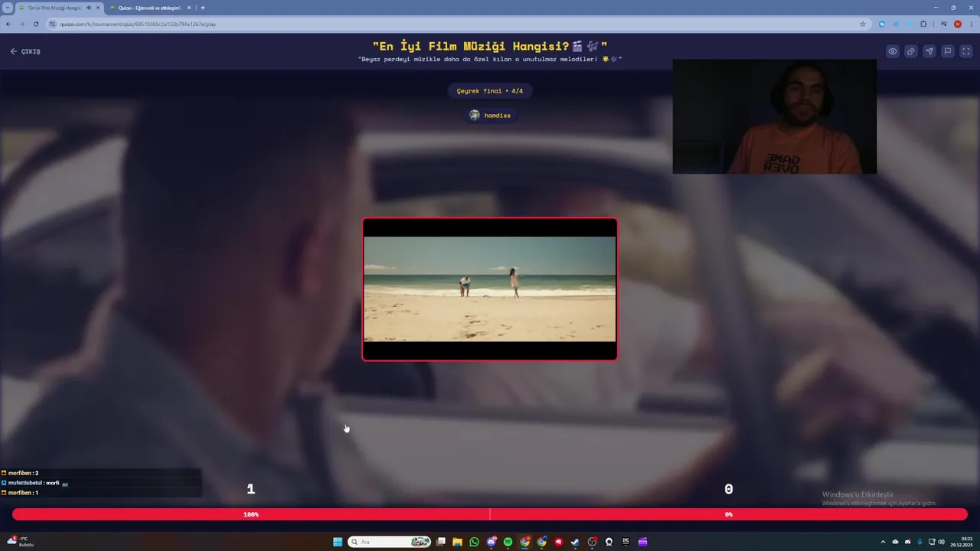Image resolution: width=980 pixels, height=551 pixels.
Task: Close the En İyi Film Müziği tab
Action: tap(98, 8)
